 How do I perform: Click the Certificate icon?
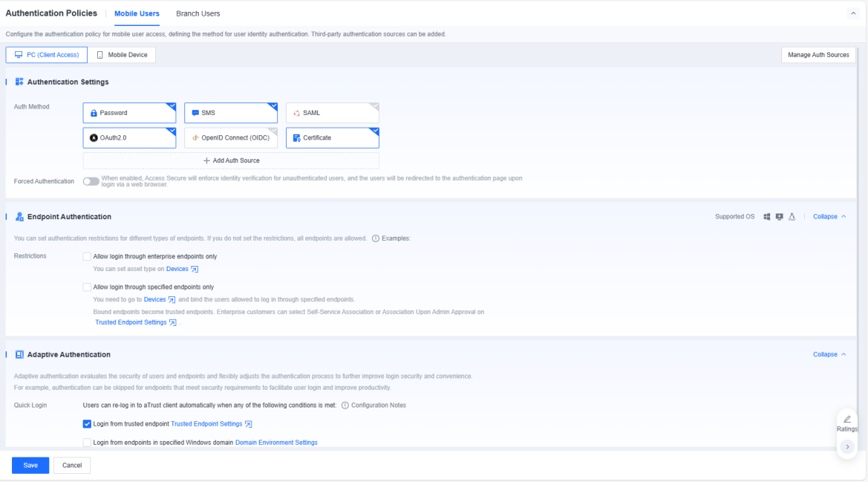[297, 138]
